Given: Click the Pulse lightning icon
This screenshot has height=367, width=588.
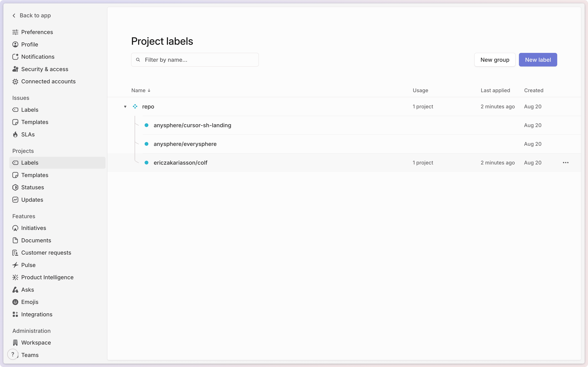Looking at the screenshot, I should click(x=15, y=265).
